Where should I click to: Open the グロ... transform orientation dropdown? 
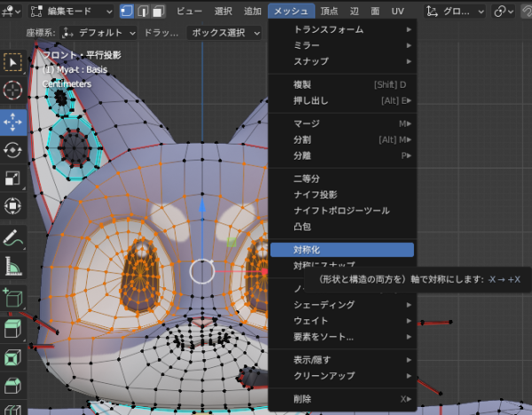(x=456, y=12)
